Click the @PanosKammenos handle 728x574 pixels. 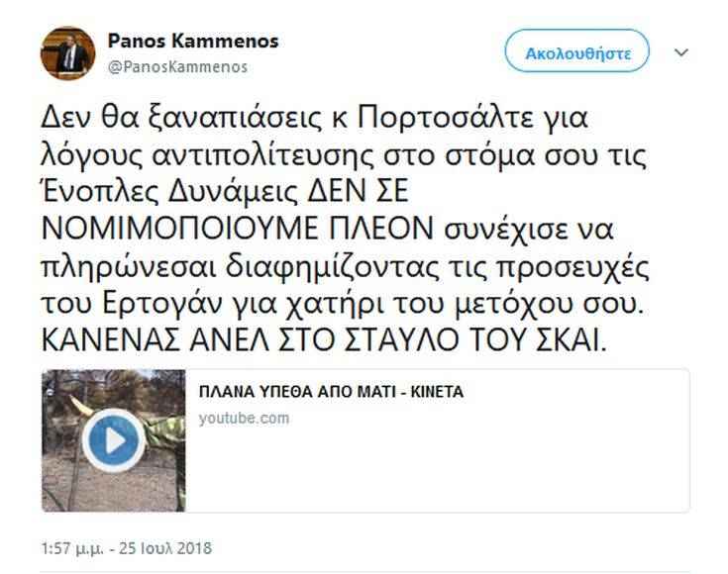[x=177, y=67]
